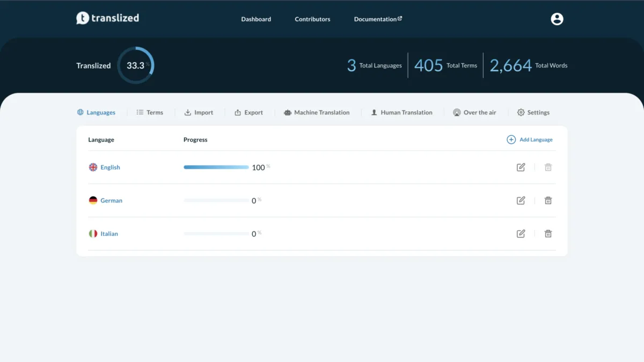Open the user profile account icon
This screenshot has width=644, height=362.
[557, 19]
